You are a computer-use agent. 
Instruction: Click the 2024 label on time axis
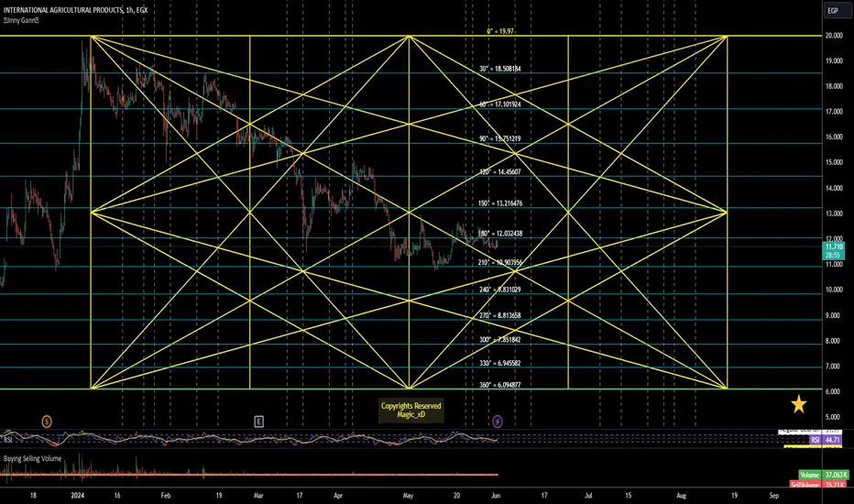pos(78,496)
